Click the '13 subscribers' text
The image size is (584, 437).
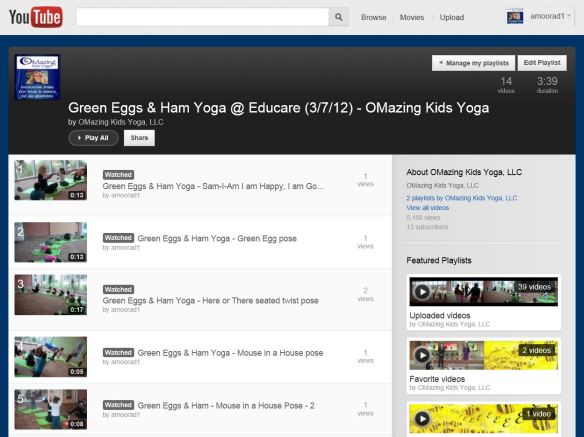click(427, 227)
